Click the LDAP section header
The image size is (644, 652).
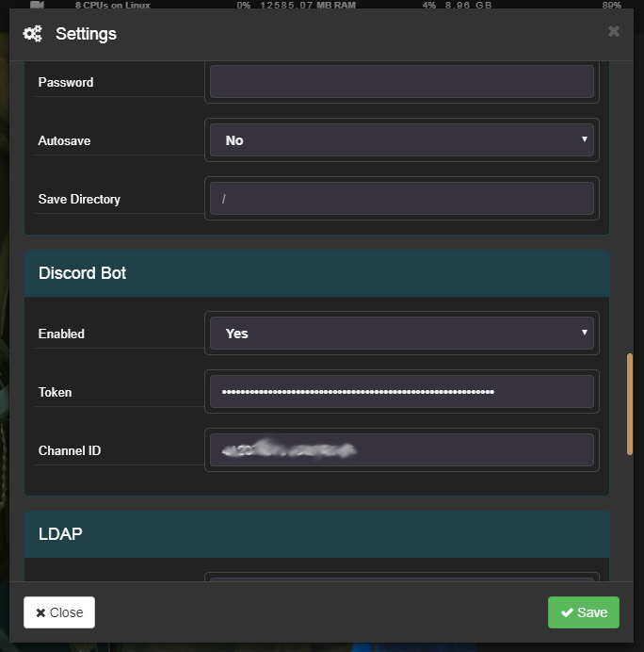316,534
